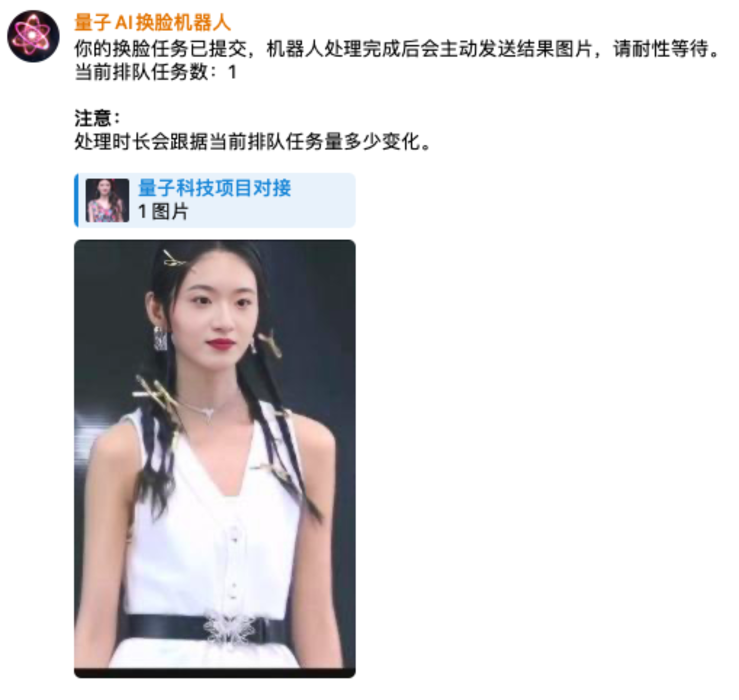Open the large photo attachment
The width and height of the screenshot is (739, 700).
click(215, 458)
